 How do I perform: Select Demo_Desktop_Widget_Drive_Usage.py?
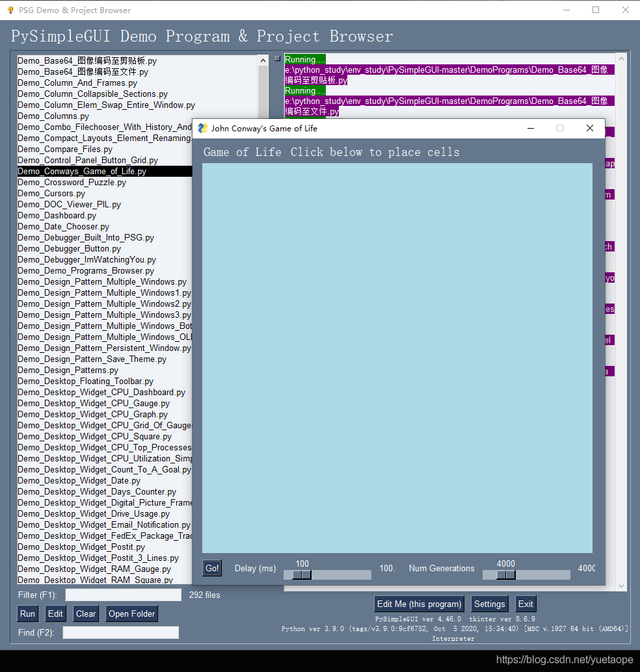[x=94, y=514]
